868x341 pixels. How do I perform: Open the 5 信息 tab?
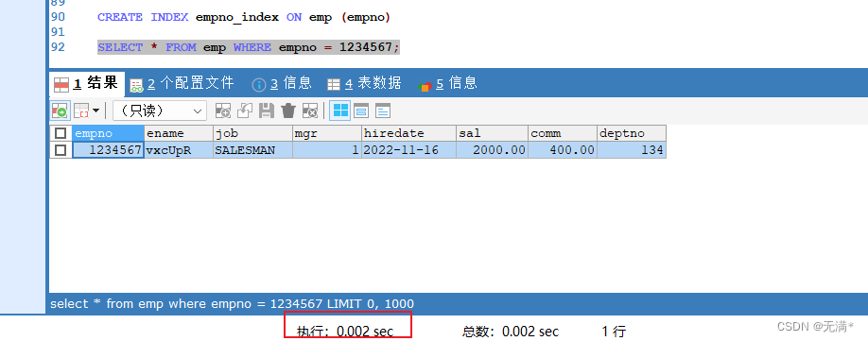tap(447, 83)
